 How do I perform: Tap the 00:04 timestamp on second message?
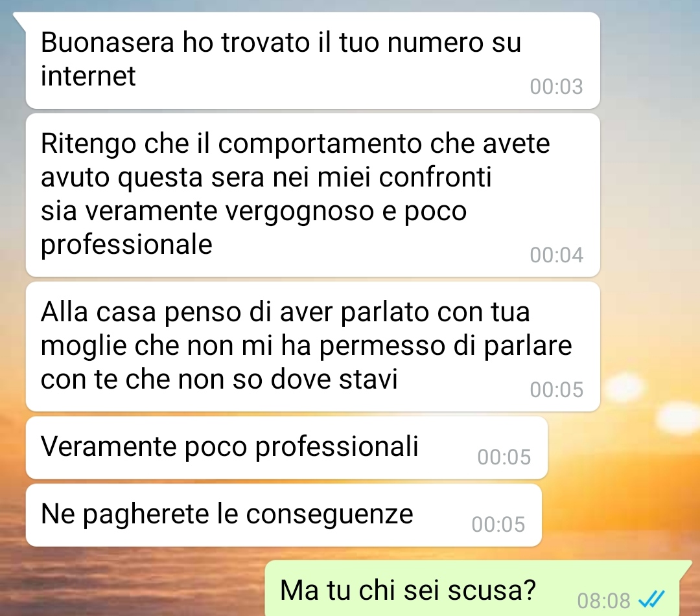(556, 255)
